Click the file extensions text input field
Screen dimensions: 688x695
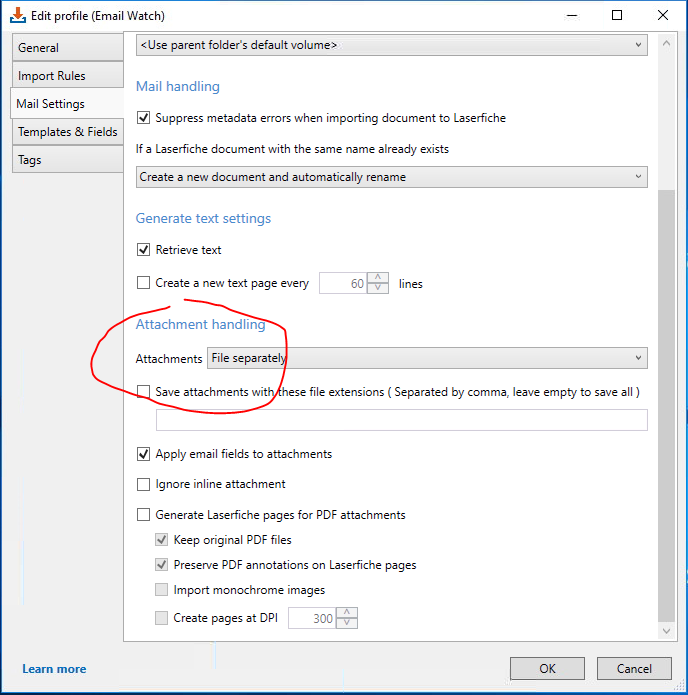tap(401, 420)
